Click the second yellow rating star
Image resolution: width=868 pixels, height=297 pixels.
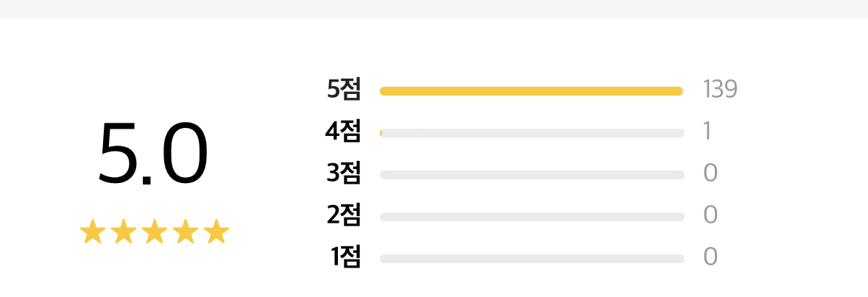[124, 232]
